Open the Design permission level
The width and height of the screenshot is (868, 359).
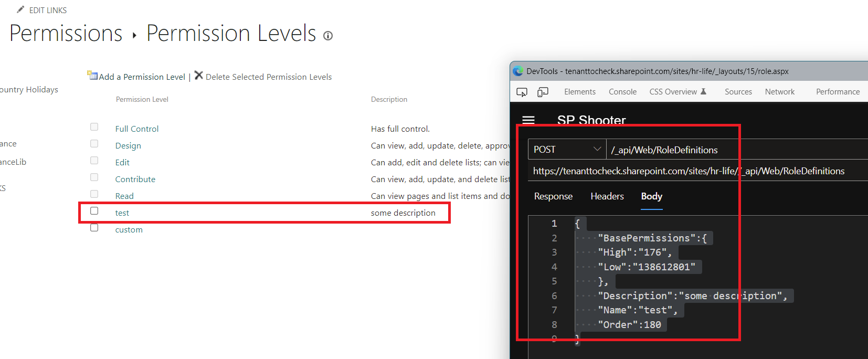click(128, 145)
